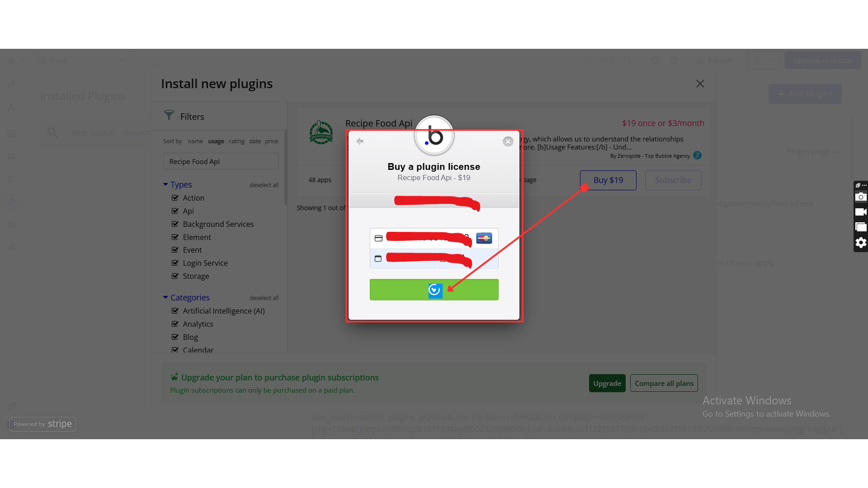Click the card number field
The image size is (868, 488).
point(427,238)
